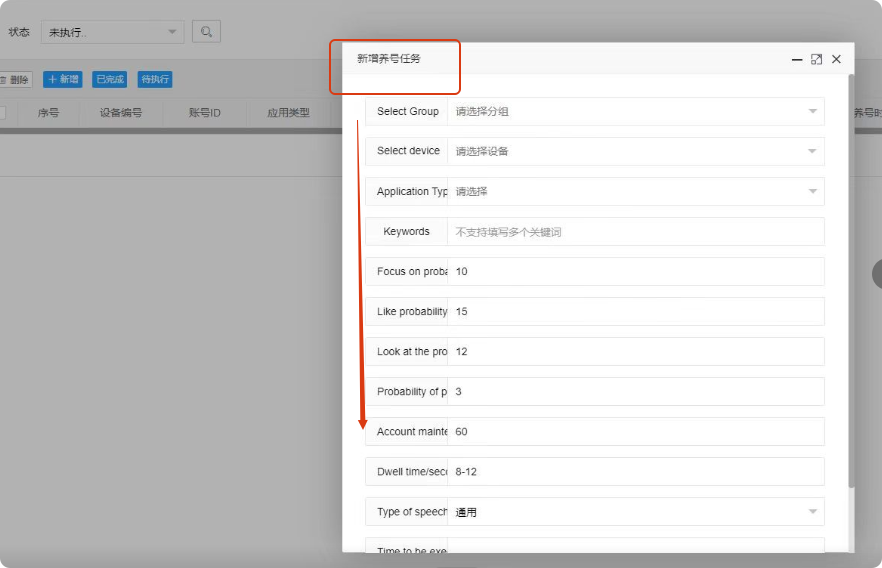Image resolution: width=882 pixels, height=568 pixels.
Task: Open the 状态 status dropdown
Action: pyautogui.click(x=112, y=32)
